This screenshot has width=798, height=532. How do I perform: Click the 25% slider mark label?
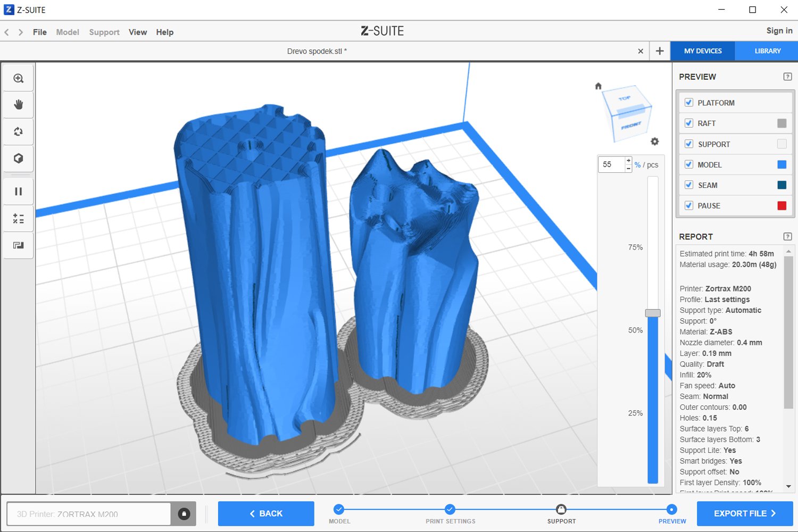pyautogui.click(x=635, y=413)
